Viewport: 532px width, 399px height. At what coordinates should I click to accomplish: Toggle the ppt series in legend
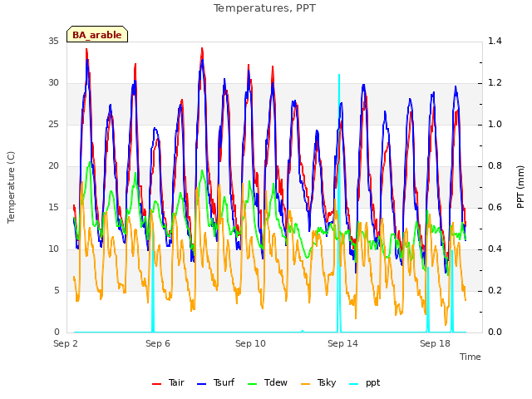tap(365, 382)
